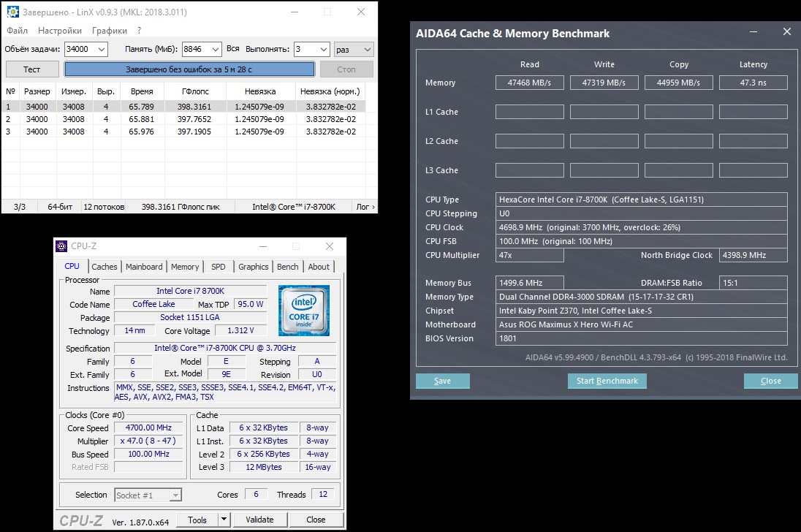This screenshot has height=532, width=801.
Task: Click the Save button in AIDA64
Action: (x=442, y=381)
